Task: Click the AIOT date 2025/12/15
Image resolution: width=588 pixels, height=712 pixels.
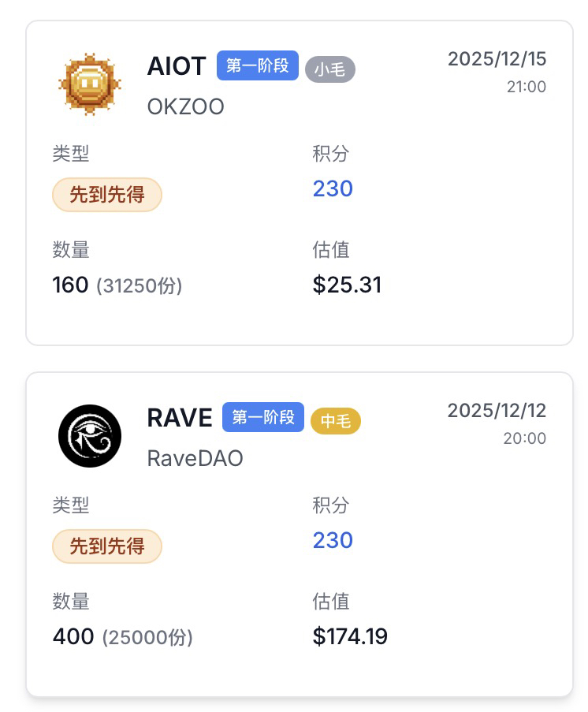Action: [x=497, y=59]
